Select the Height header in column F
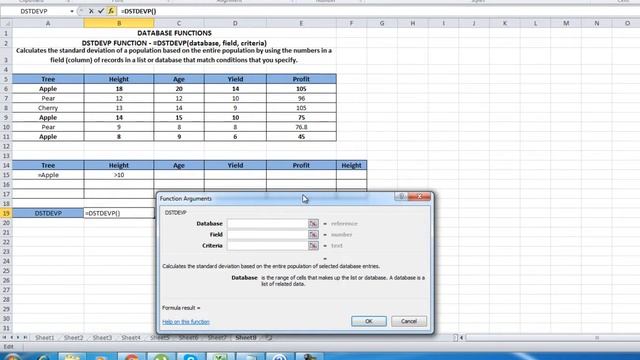640x360 pixels. tap(351, 165)
